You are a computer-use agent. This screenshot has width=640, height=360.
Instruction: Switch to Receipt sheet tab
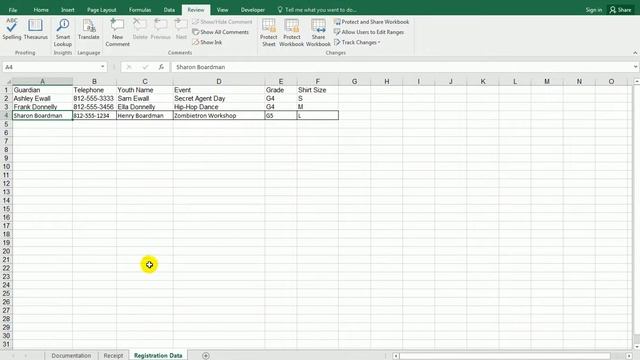[113, 356]
